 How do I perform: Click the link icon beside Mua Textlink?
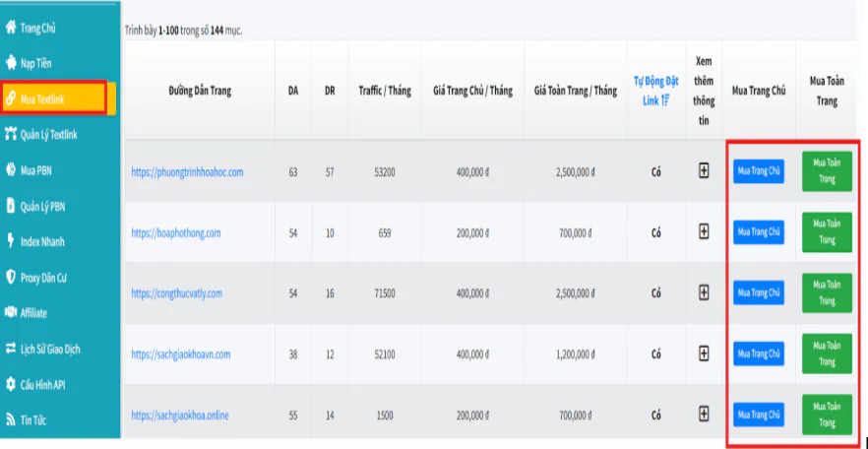(11, 98)
